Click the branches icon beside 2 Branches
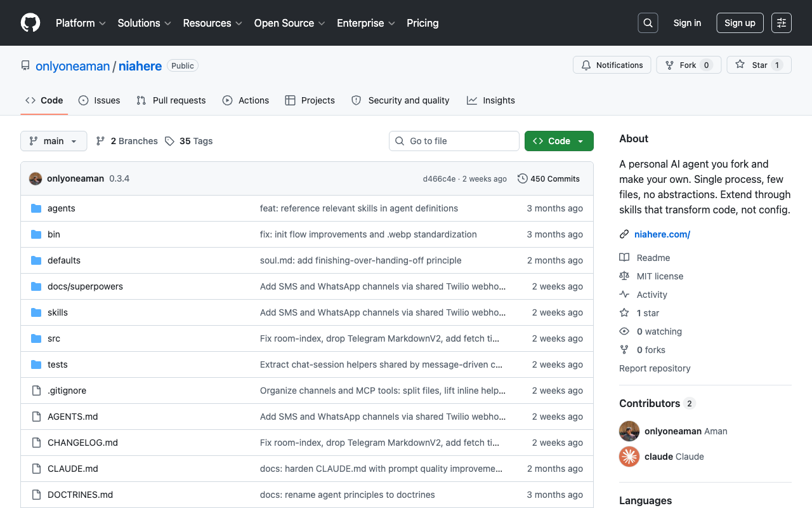 (100, 141)
